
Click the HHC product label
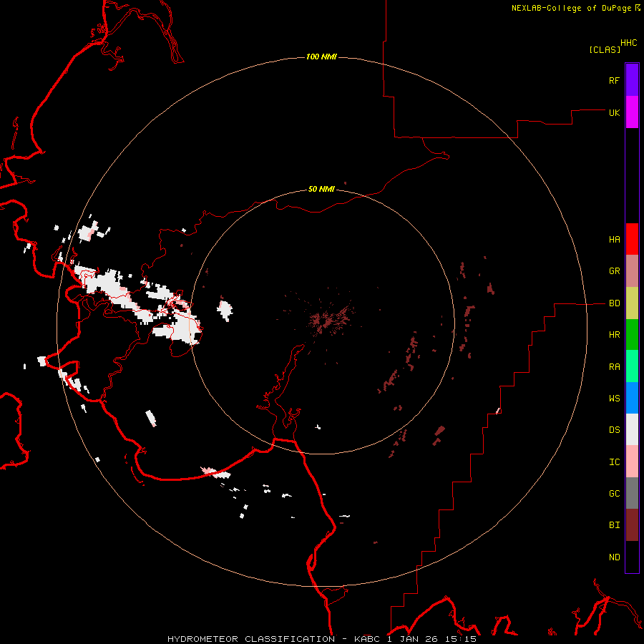click(629, 43)
